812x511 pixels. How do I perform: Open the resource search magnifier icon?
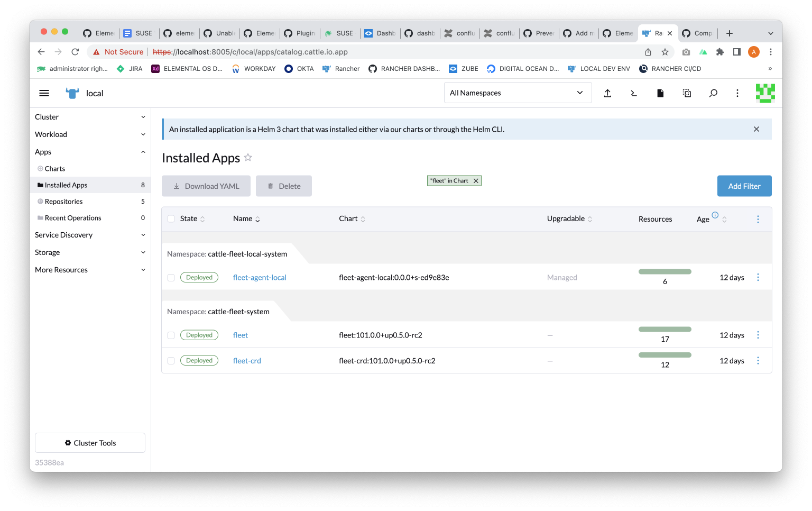[x=713, y=93]
